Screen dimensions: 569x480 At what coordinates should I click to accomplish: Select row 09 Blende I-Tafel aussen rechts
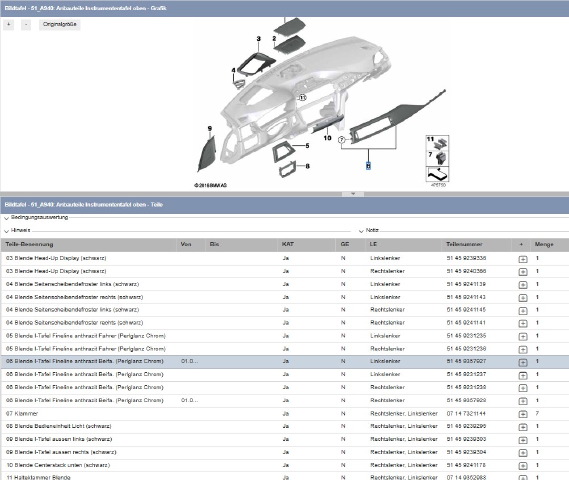point(284,452)
